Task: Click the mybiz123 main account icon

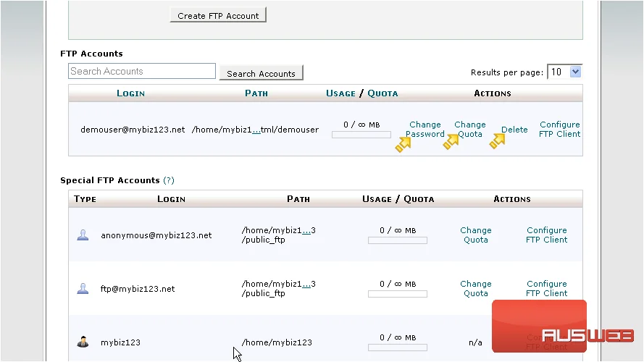Action: coord(83,342)
